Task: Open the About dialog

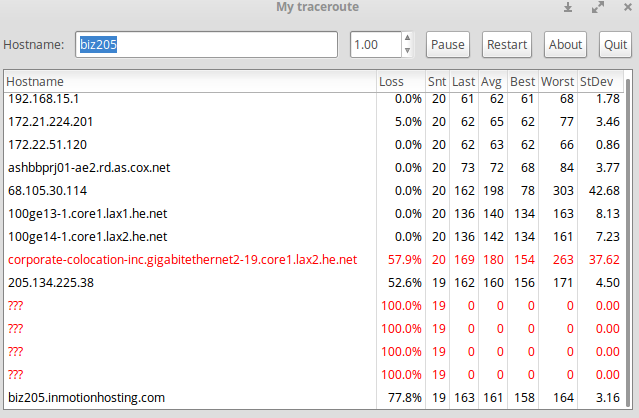Action: click(x=565, y=45)
